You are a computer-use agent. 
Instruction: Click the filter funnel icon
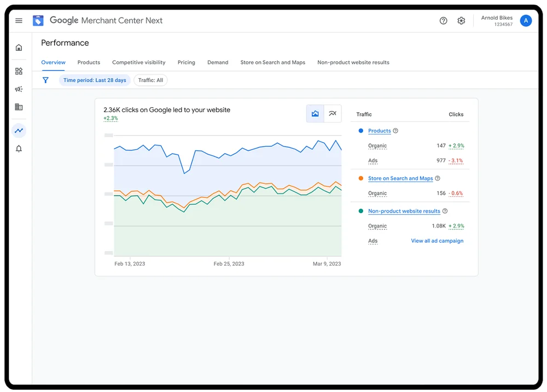pyautogui.click(x=46, y=80)
